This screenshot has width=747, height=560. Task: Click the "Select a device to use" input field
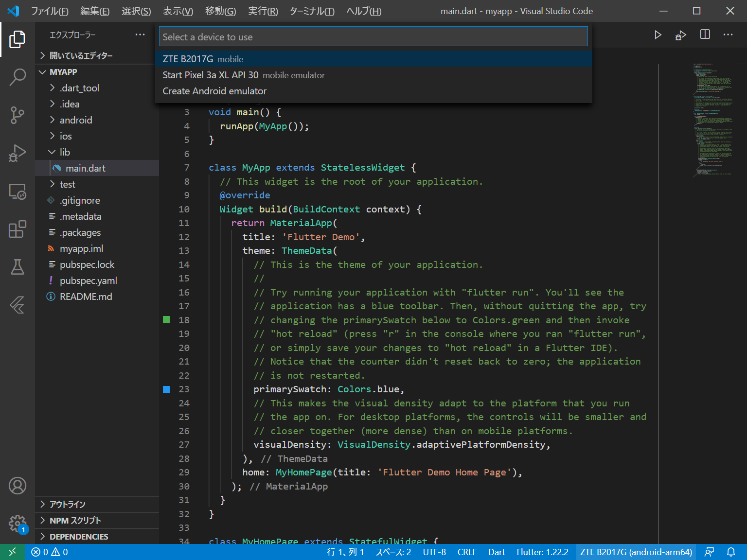pyautogui.click(x=373, y=36)
